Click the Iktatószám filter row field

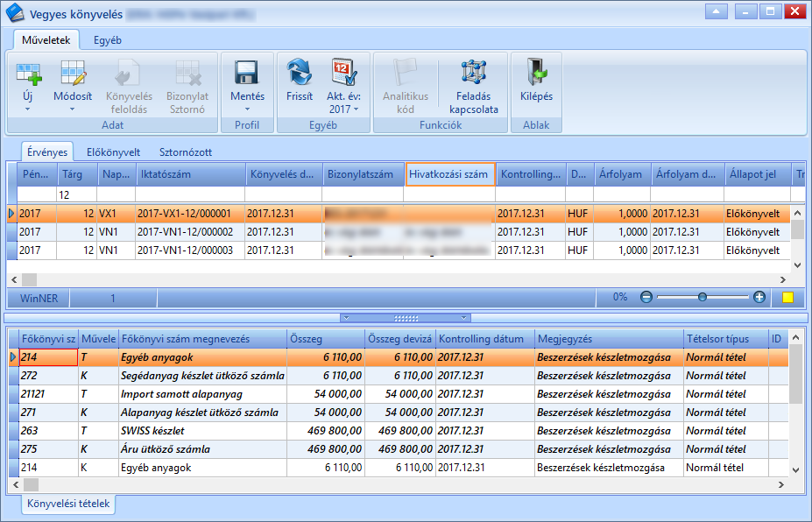click(190, 195)
